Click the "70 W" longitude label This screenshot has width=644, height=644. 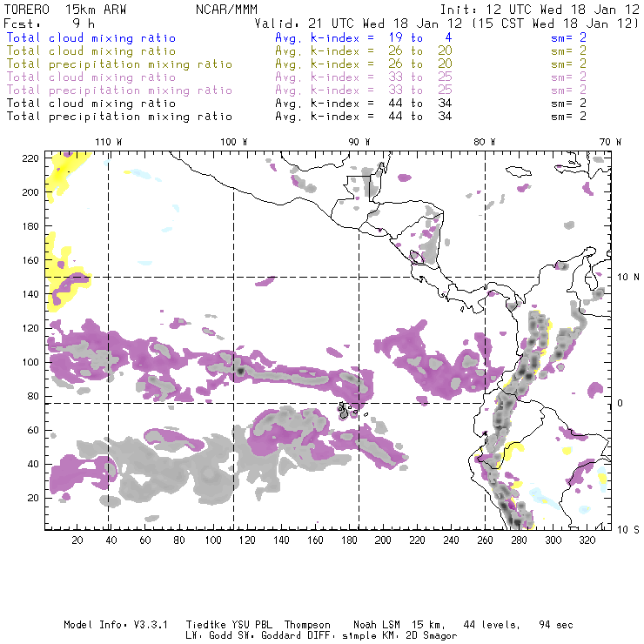(x=610, y=142)
